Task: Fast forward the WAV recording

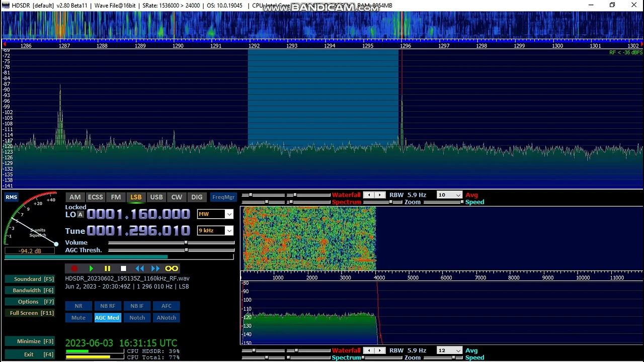Action: click(155, 268)
